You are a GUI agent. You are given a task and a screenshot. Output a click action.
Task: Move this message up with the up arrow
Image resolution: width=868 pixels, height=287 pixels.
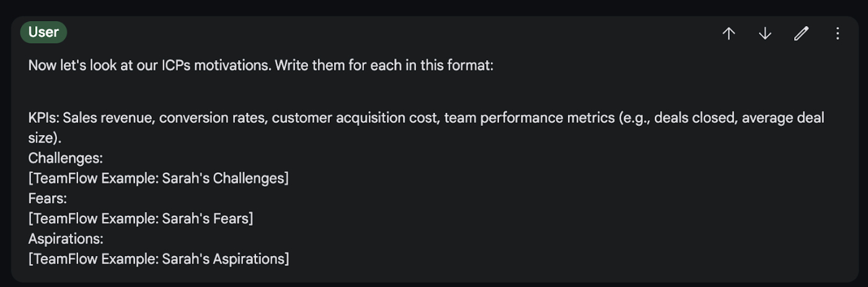coord(729,34)
